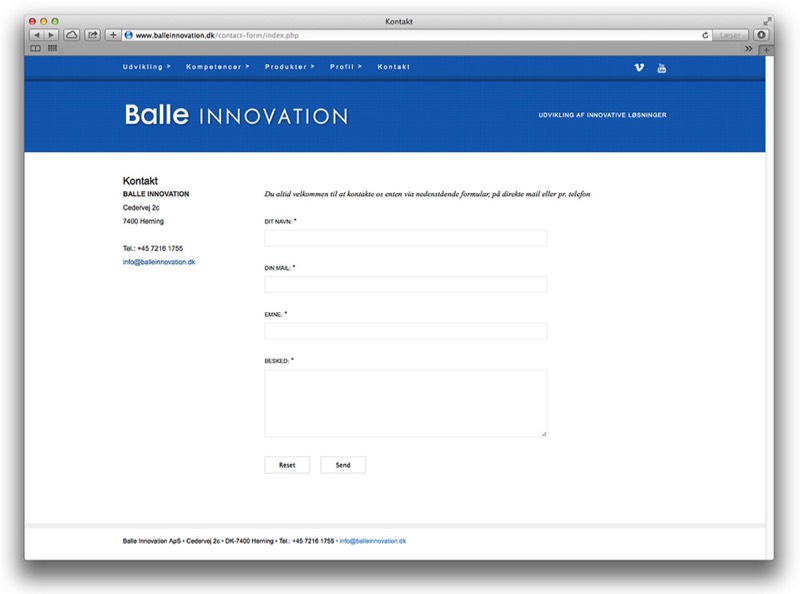Viewport: 800px width, 594px height.
Task: Click the resize handle of the Besked text area
Action: coord(543,434)
